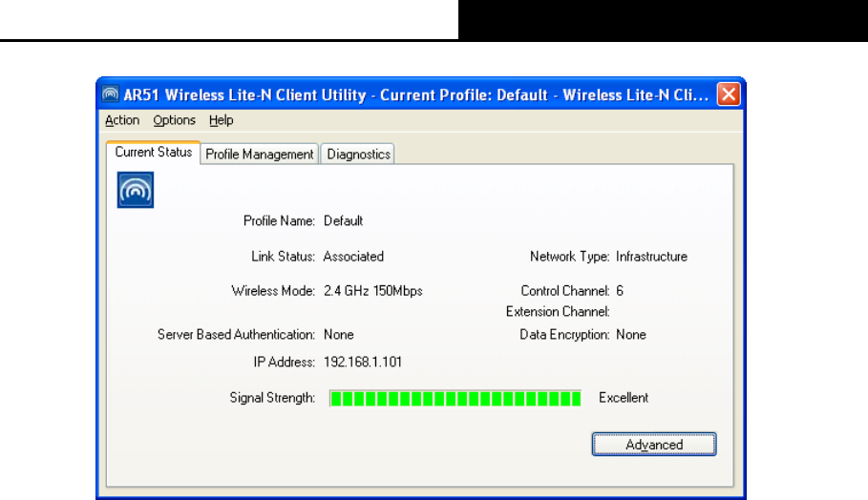
Task: Click the blue wireless status icon under the tabs
Action: pos(136,190)
